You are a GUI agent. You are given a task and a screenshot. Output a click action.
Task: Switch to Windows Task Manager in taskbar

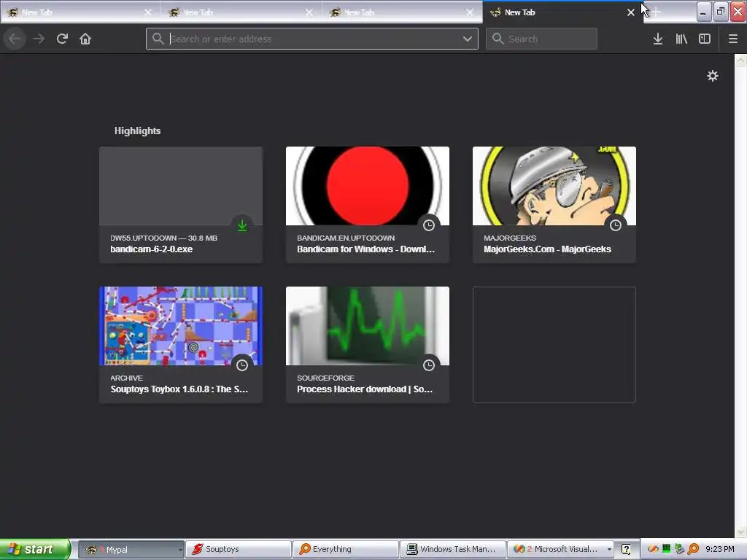[452, 549]
